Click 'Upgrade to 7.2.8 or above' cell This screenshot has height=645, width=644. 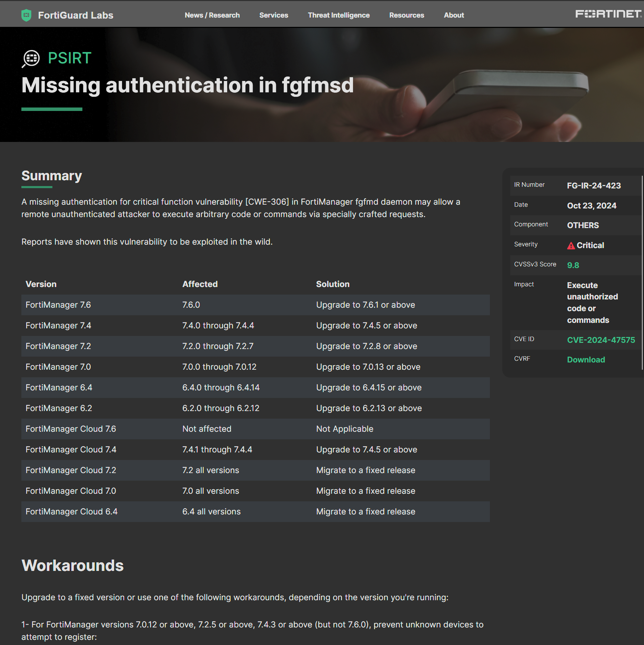point(366,346)
